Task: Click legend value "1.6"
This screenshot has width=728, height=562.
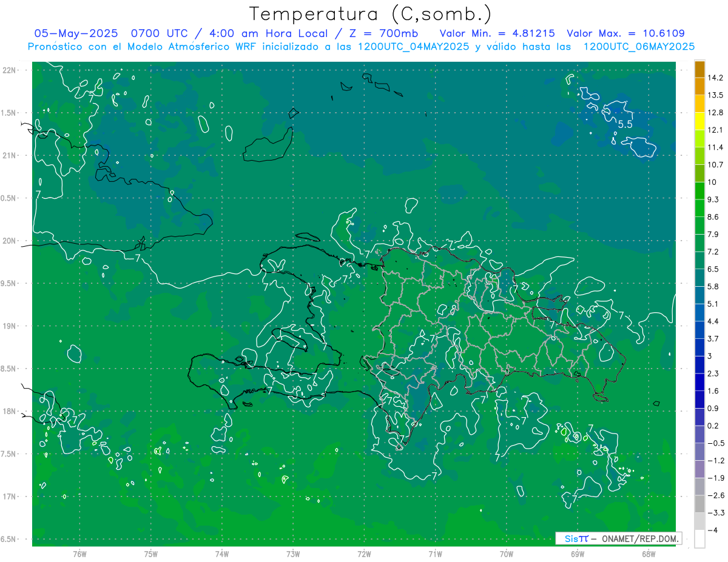Action: click(714, 391)
